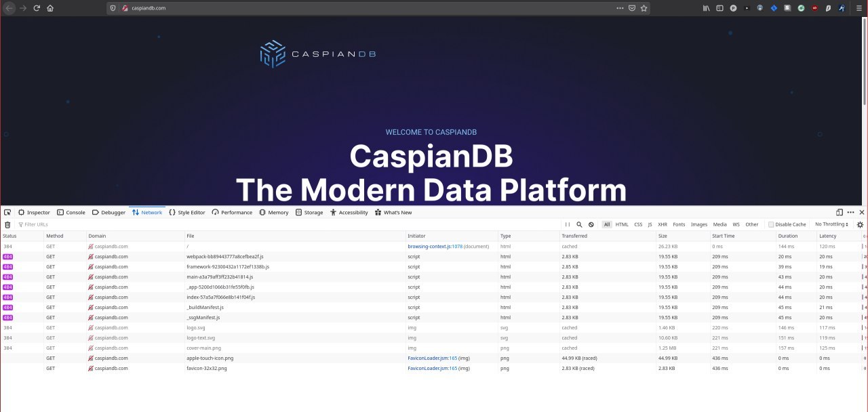Filter requests by WS
The width and height of the screenshot is (868, 412).
pyautogui.click(x=736, y=224)
